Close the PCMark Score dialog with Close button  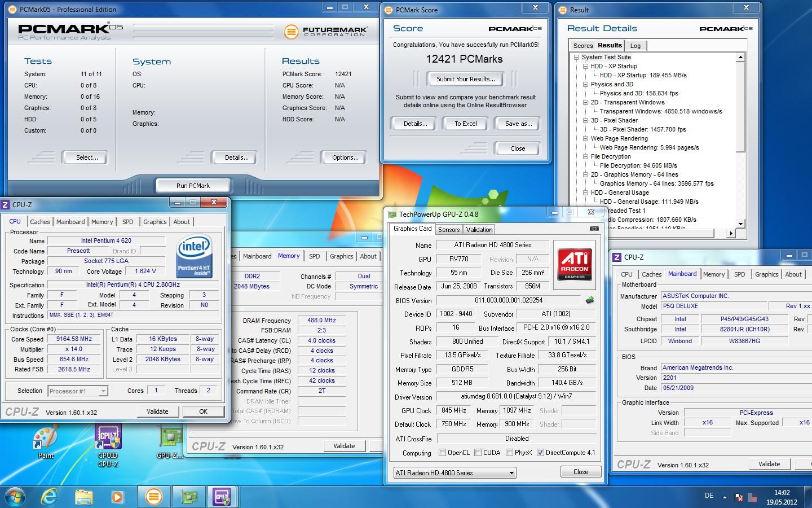pyautogui.click(x=518, y=148)
